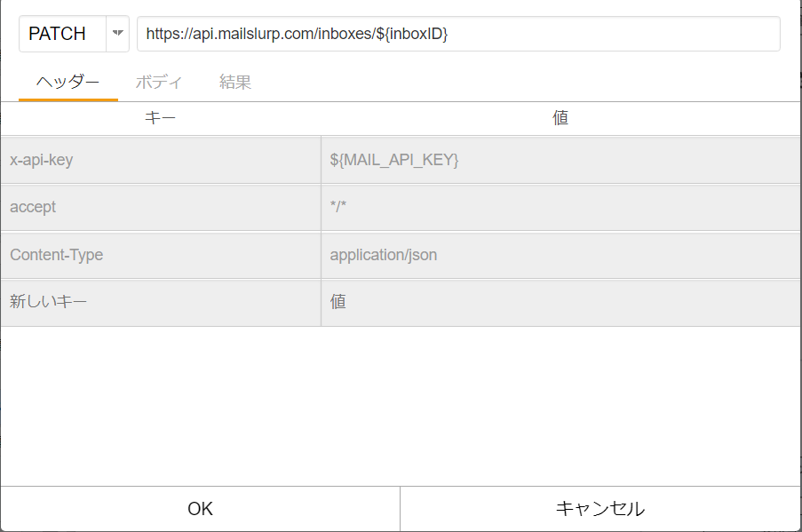802x532 pixels.
Task: Select the x-api-key header key cell
Action: (x=161, y=160)
